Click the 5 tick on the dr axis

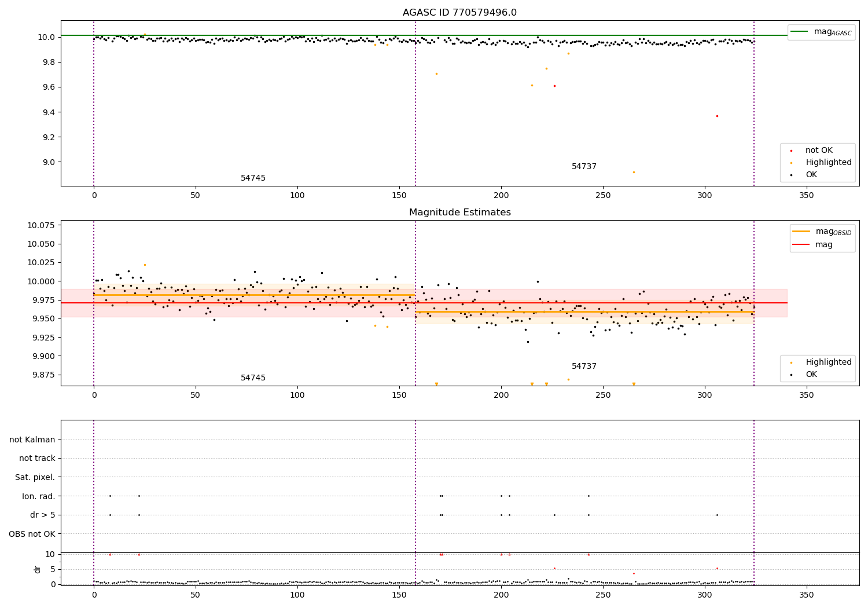(53, 569)
